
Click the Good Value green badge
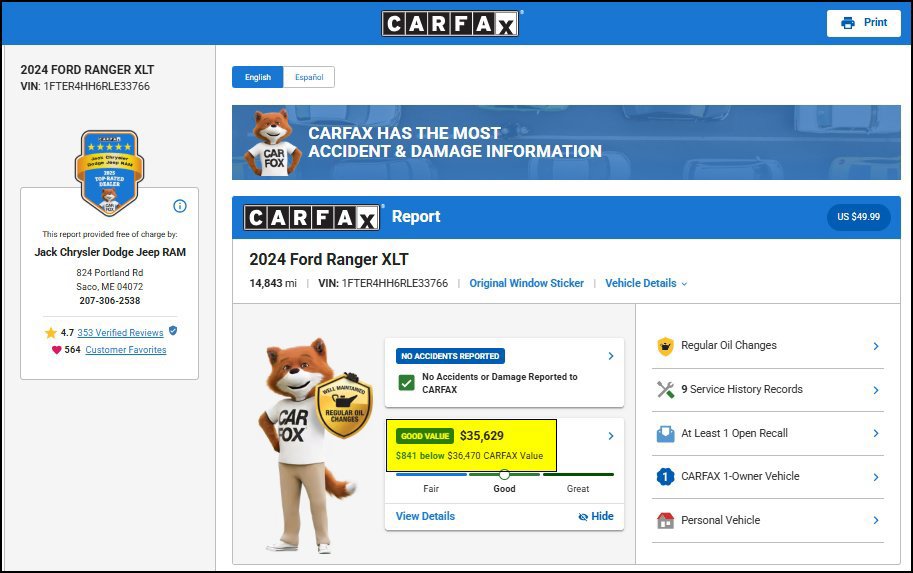(x=425, y=436)
